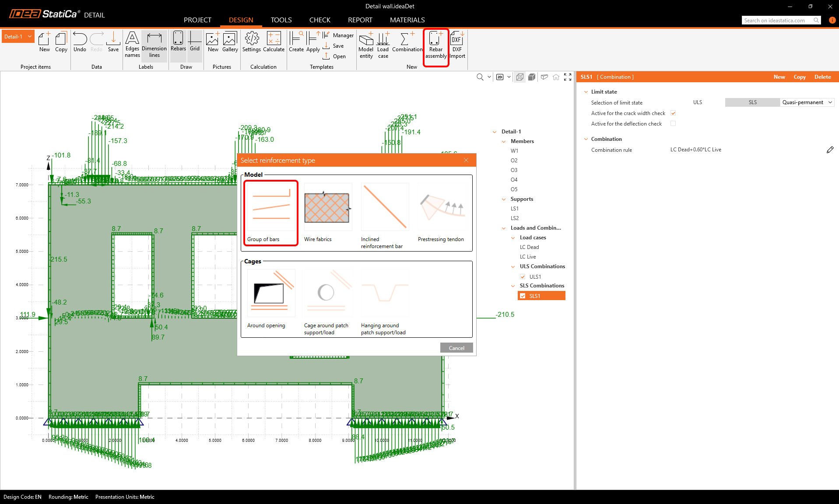
Task: Uncheck Active for the crack width check
Action: coord(673,113)
